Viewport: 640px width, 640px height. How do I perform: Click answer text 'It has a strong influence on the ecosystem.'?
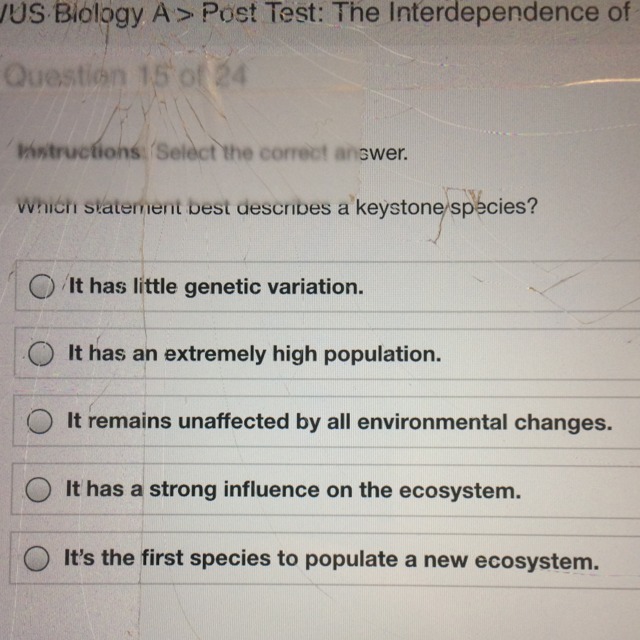pos(293,491)
